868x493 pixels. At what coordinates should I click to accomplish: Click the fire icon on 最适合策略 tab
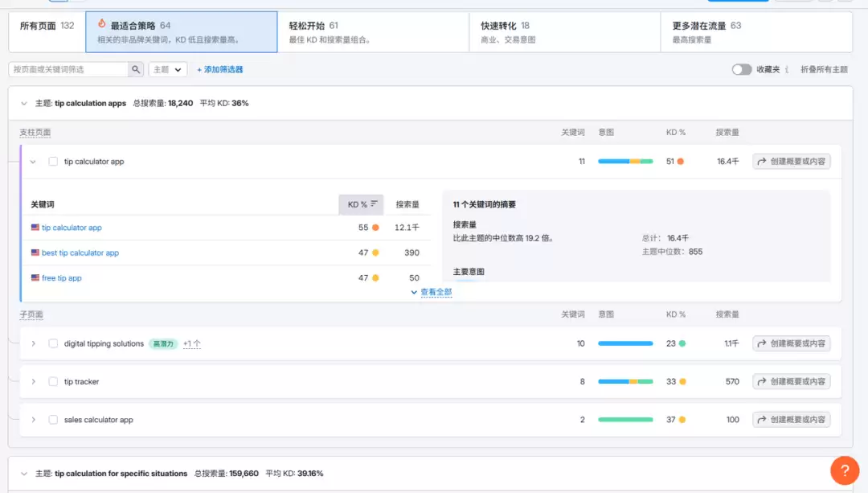click(x=101, y=24)
